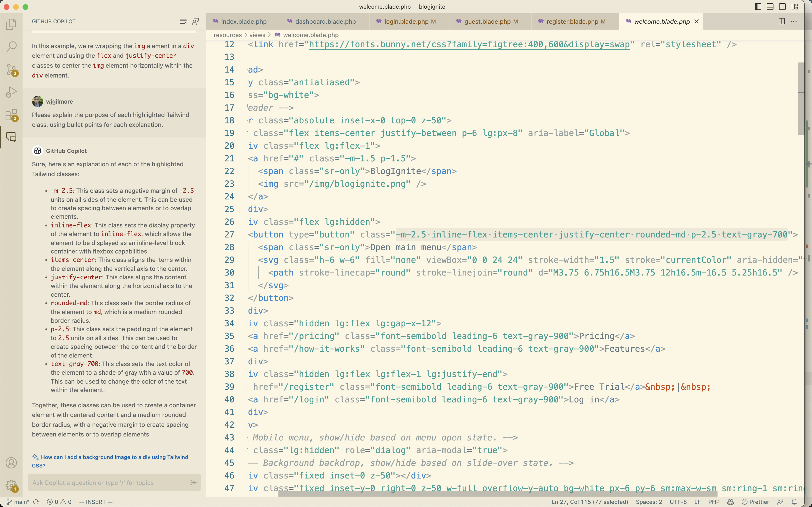Switch to dashboard.blade.php tab

click(x=325, y=22)
